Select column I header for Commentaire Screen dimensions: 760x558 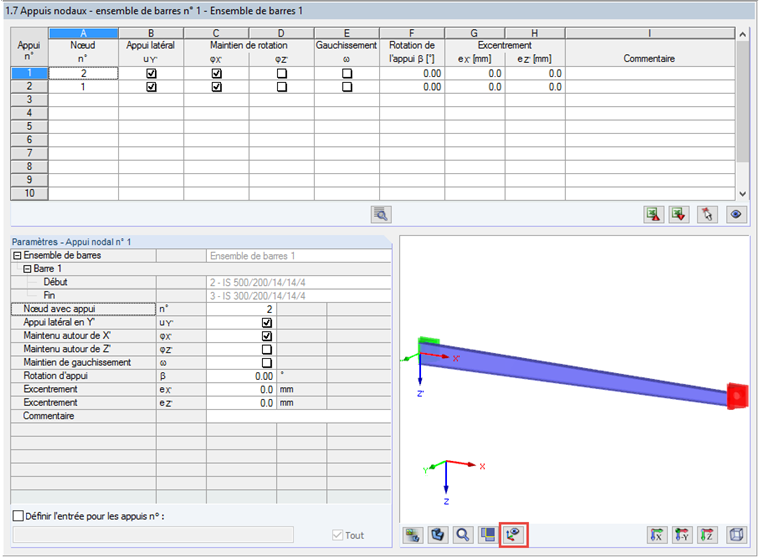click(x=649, y=33)
